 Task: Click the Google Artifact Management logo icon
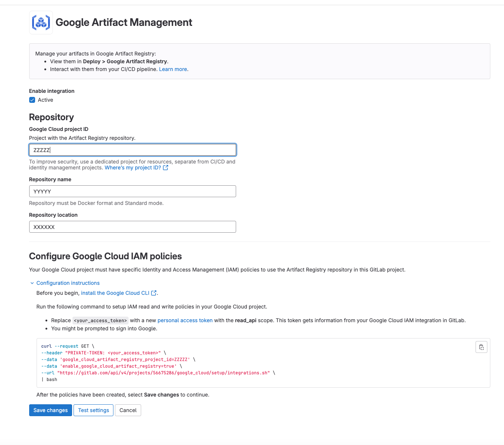(41, 23)
